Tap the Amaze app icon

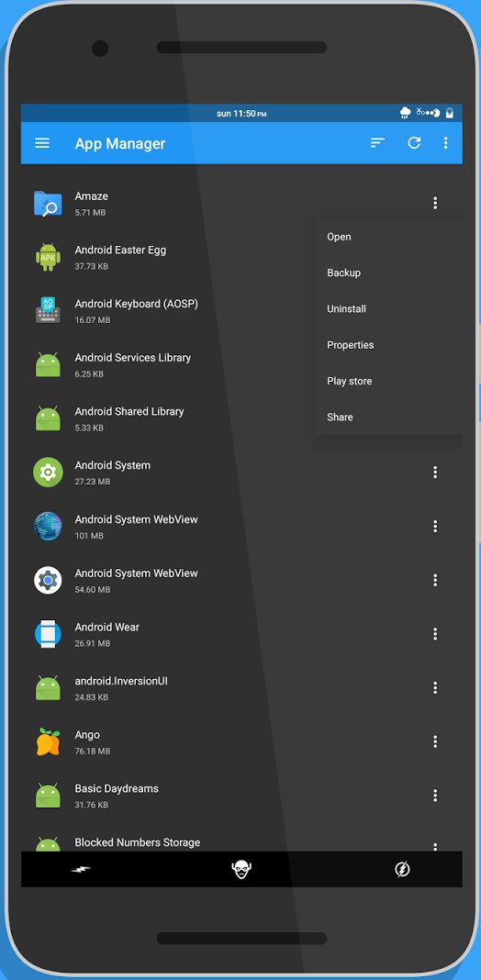(x=48, y=204)
